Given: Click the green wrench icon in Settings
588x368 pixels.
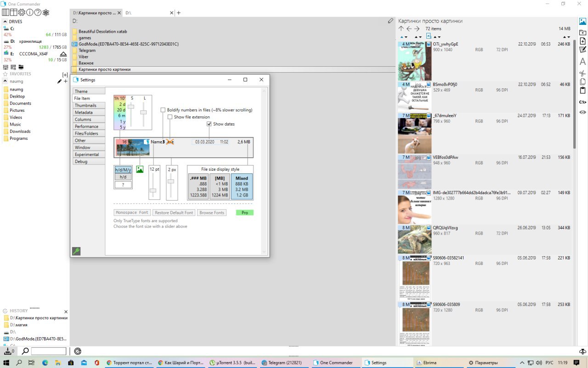Looking at the screenshot, I should pos(76,251).
